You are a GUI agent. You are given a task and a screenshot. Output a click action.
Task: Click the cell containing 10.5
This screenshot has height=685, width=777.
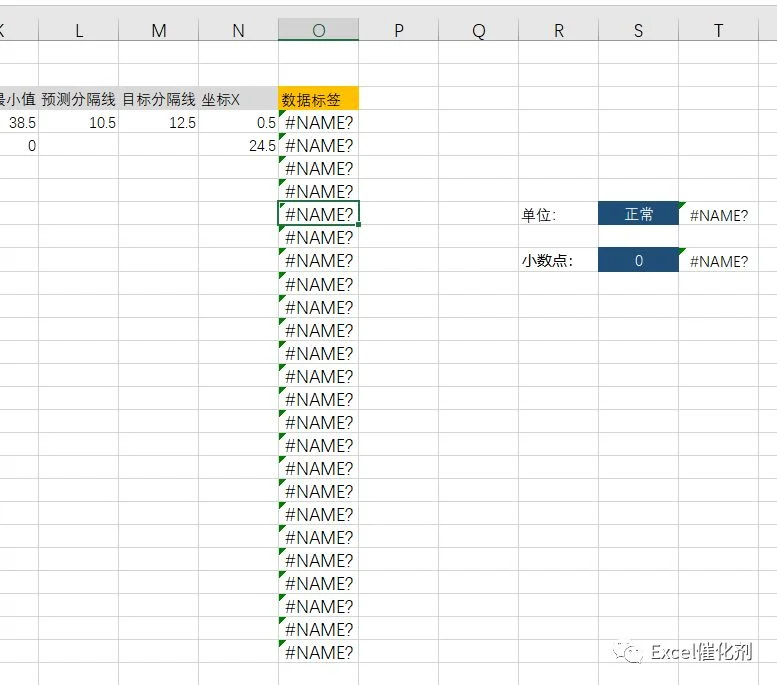point(79,122)
